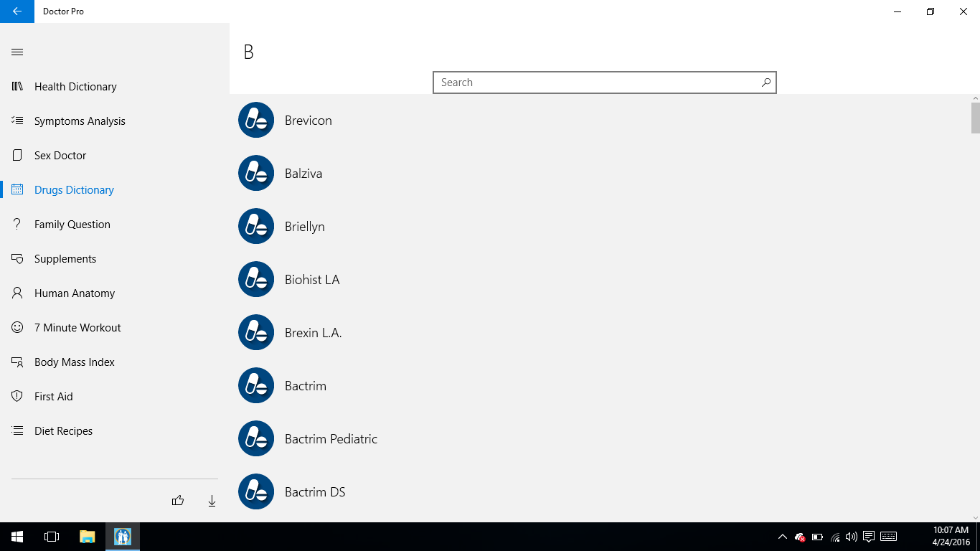Select Drugs Dictionary in sidebar

74,190
